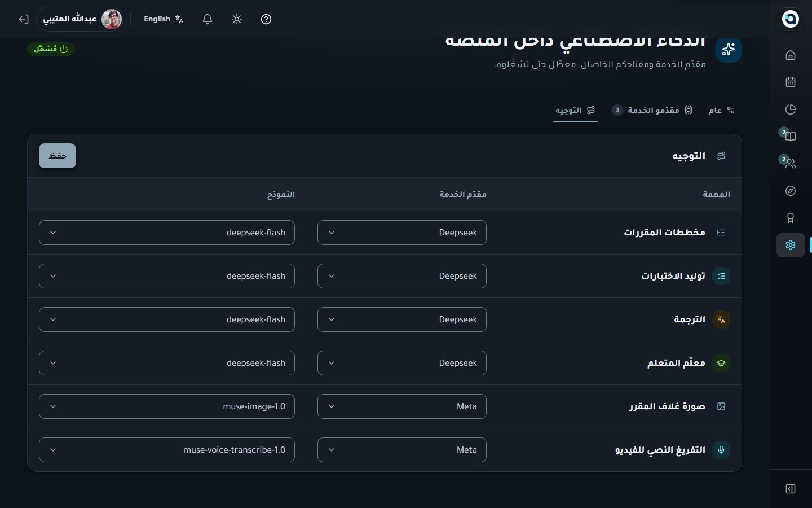This screenshot has height=508, width=812.
Task: Toggle the مُشغّل enabled status badge
Action: coord(51,49)
